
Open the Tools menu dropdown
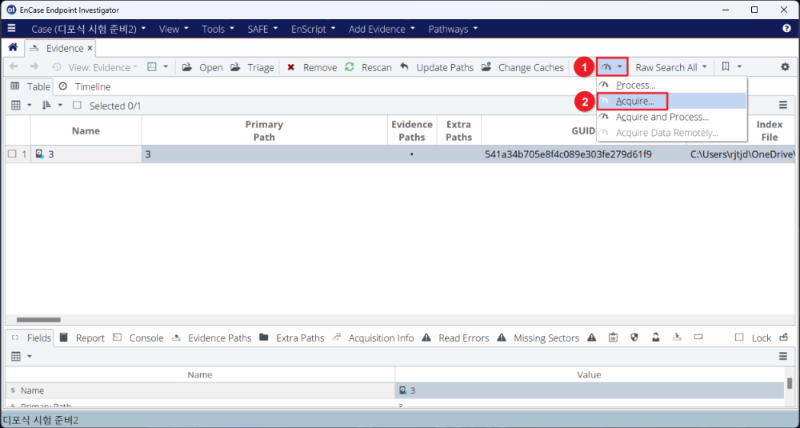(x=218, y=29)
